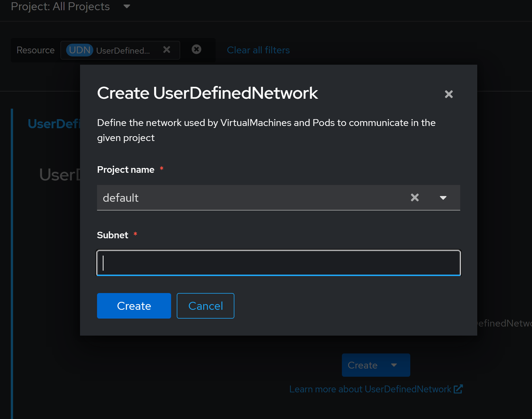Expand the background Create button caret
The width and height of the screenshot is (532, 419).
click(394, 365)
